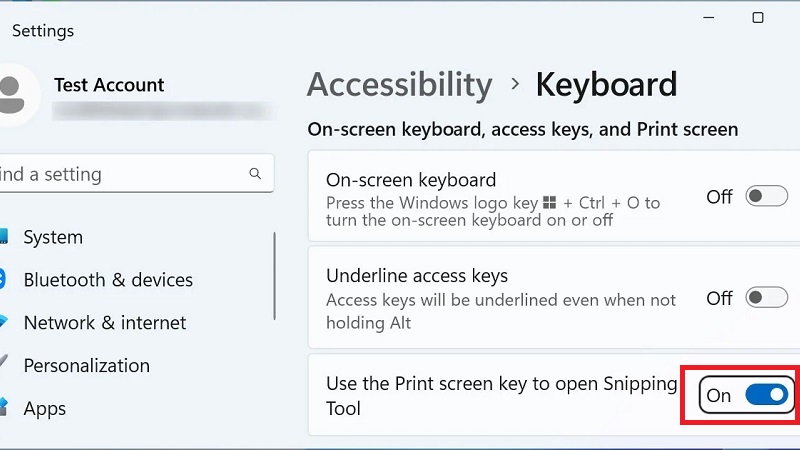Open the Test Account profile name
The width and height of the screenshot is (800, 450).
109,85
